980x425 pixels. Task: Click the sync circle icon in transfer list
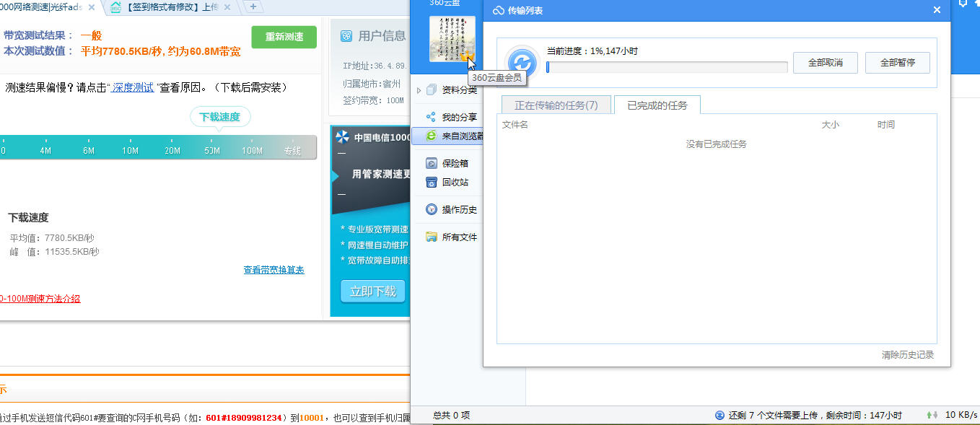click(522, 62)
